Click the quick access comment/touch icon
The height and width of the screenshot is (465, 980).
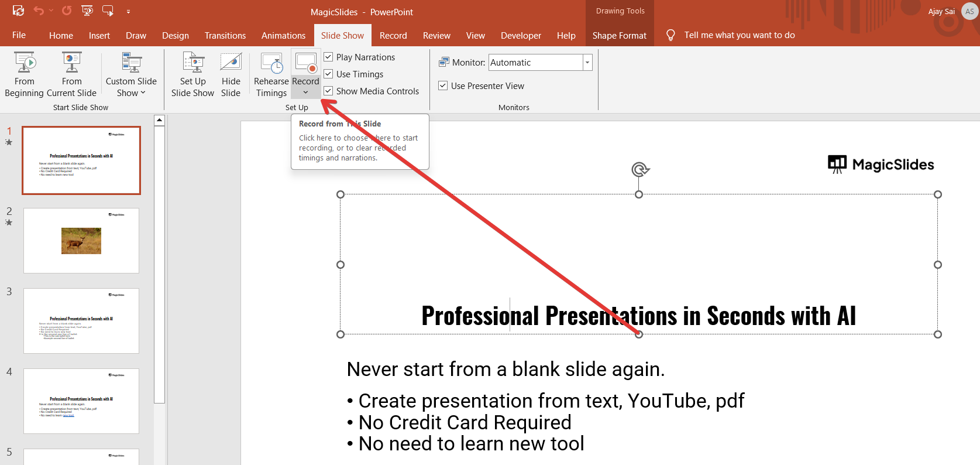108,11
